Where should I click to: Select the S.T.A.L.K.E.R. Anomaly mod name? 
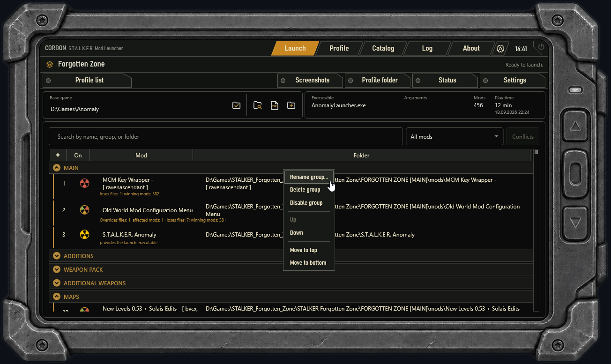pos(129,235)
